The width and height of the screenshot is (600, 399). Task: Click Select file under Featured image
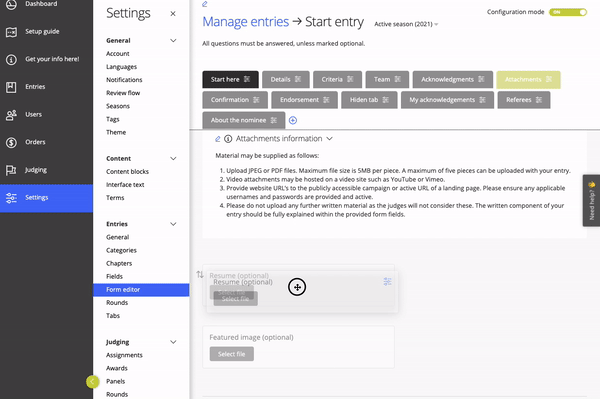pos(232,354)
